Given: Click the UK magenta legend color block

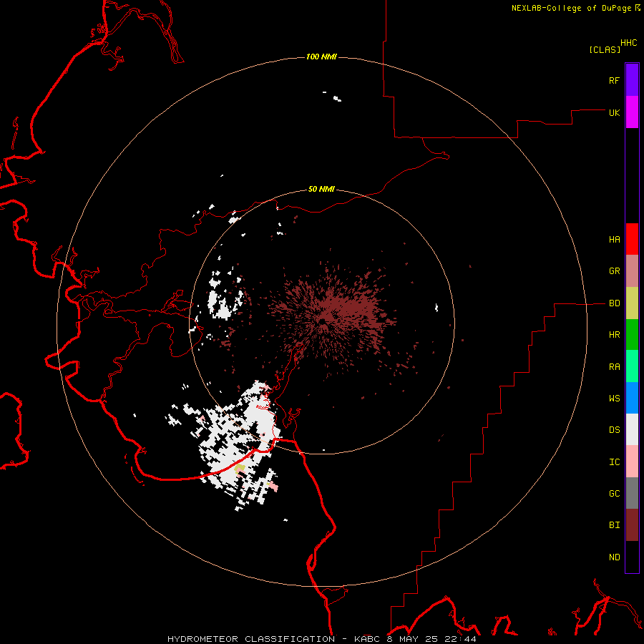Looking at the screenshot, I should (x=632, y=112).
